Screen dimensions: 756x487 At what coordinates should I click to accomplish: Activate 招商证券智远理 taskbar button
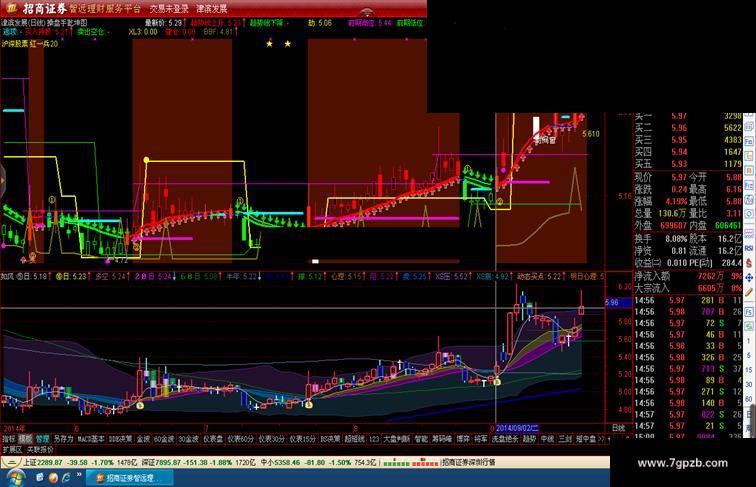[x=129, y=478]
